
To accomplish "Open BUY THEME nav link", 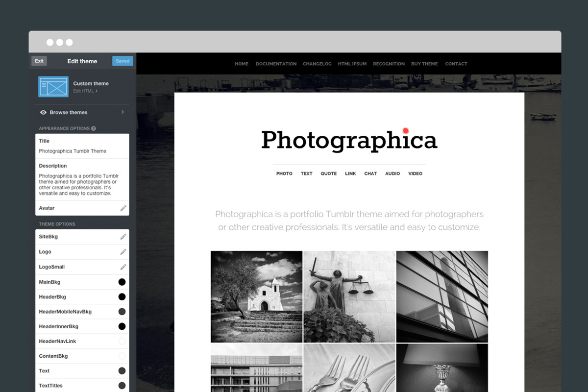I will pyautogui.click(x=424, y=64).
